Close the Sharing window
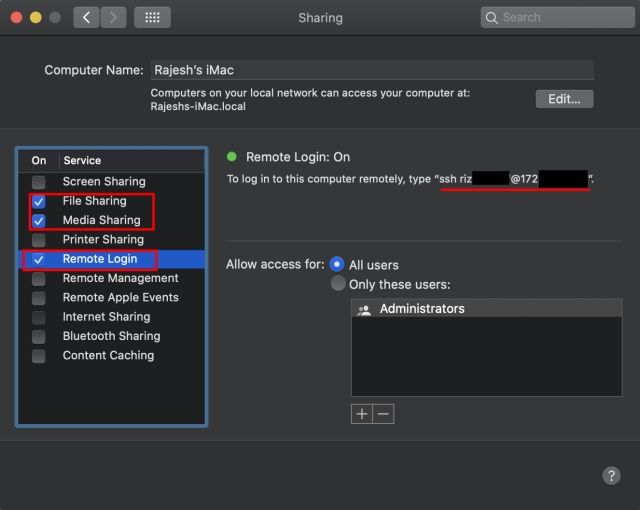640x510 pixels. click(x=16, y=18)
